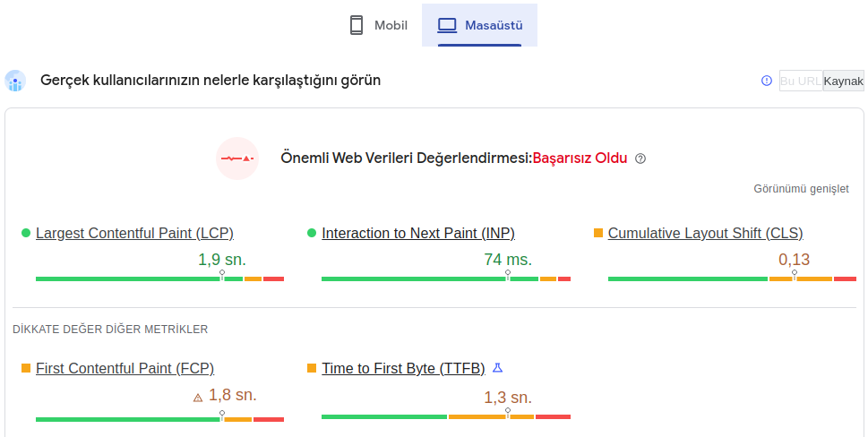
Task: Click the FCP warning triangle icon
Action: click(x=198, y=398)
